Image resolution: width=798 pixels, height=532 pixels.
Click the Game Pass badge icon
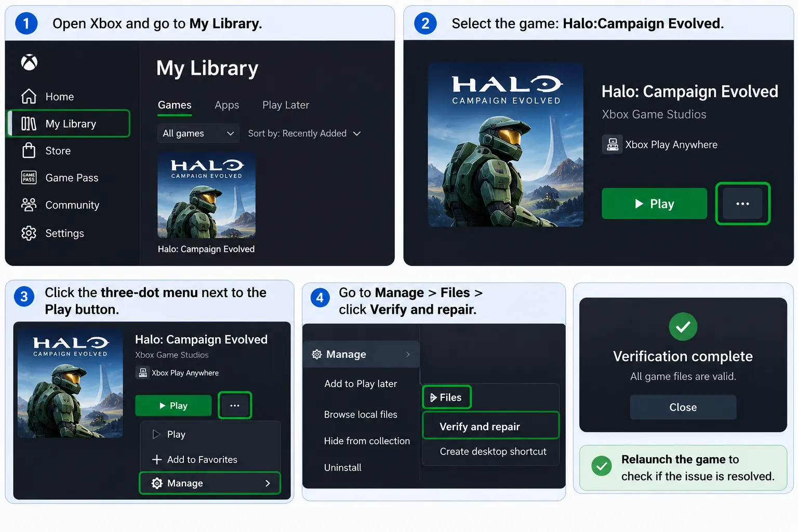click(x=29, y=178)
